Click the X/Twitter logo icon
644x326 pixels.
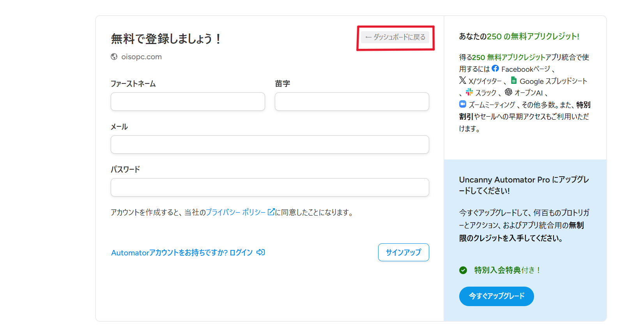463,80
